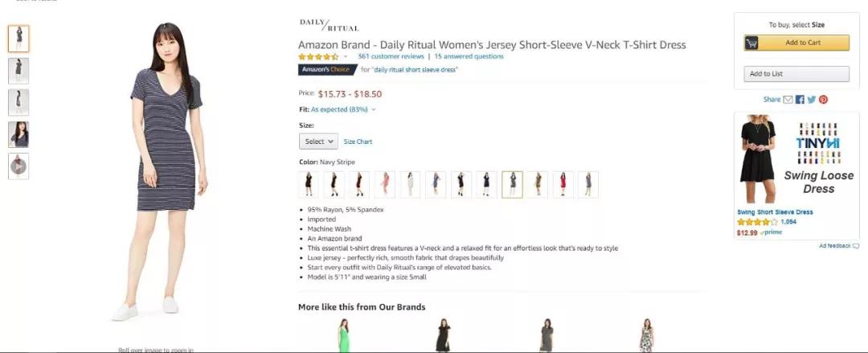
Task: Click the Twitter share icon
Action: tap(812, 100)
